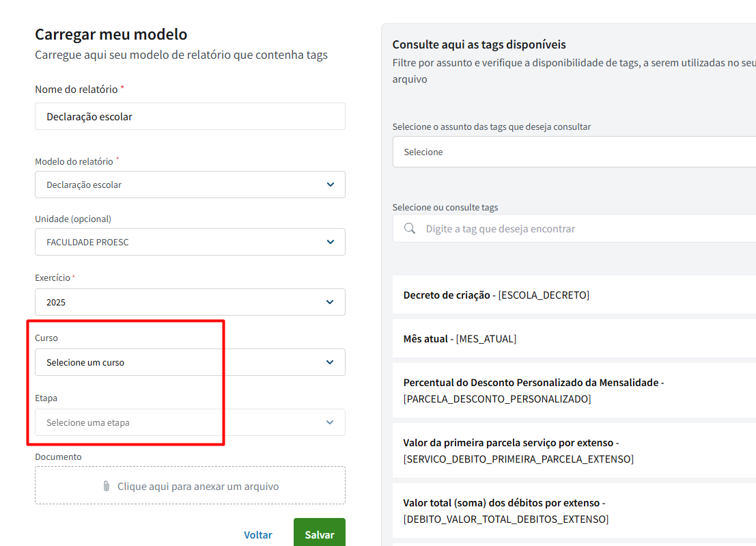Click the Nome do relatório text field
This screenshot has height=546, width=756.
[x=190, y=117]
